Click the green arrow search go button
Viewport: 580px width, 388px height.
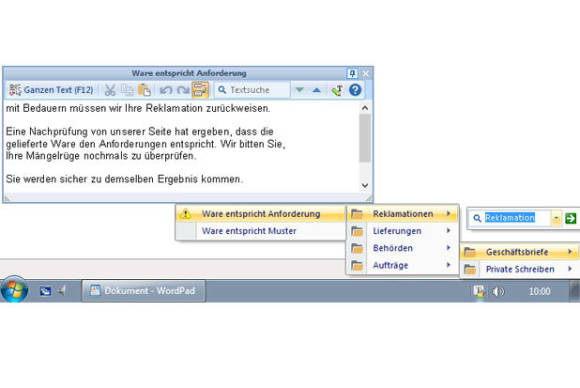tap(570, 218)
